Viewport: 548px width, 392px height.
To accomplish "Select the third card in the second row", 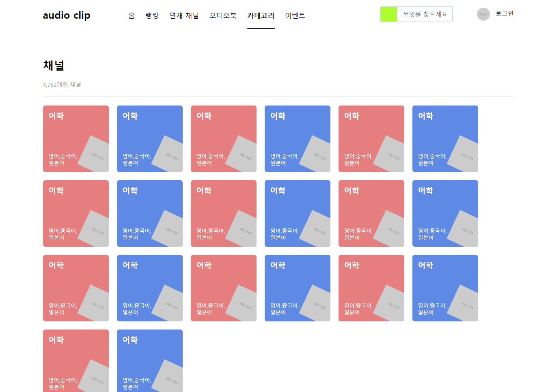I will (x=223, y=213).
